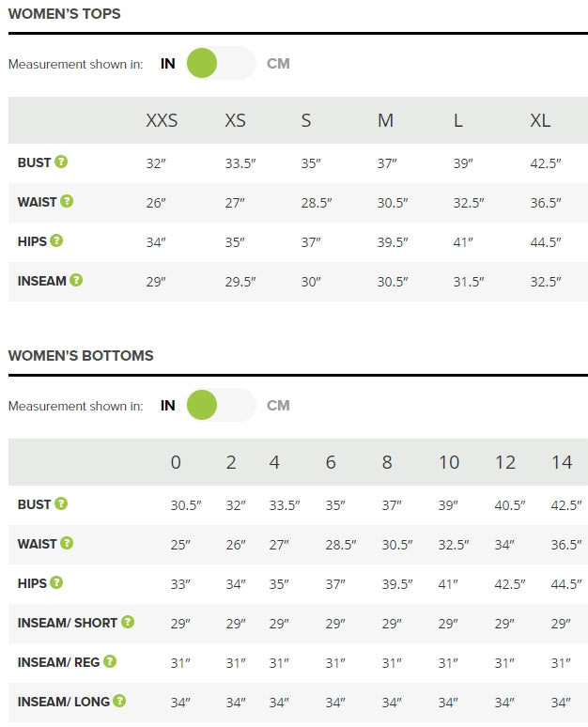Screen dimensions: 588x727
Task: Click the INSEAM/ REG help icon
Action: tap(110, 661)
